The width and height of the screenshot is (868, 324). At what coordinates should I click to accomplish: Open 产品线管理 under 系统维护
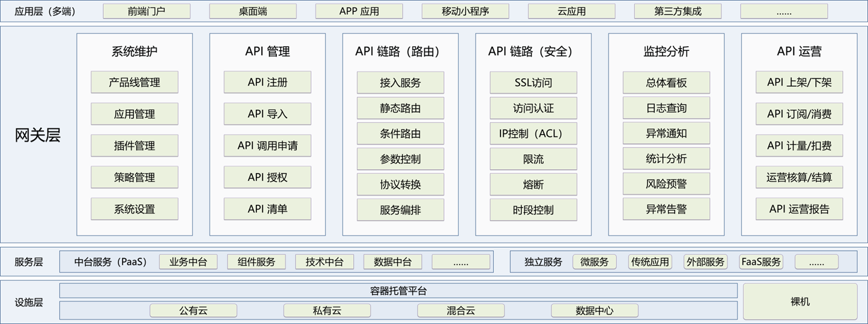(135, 82)
